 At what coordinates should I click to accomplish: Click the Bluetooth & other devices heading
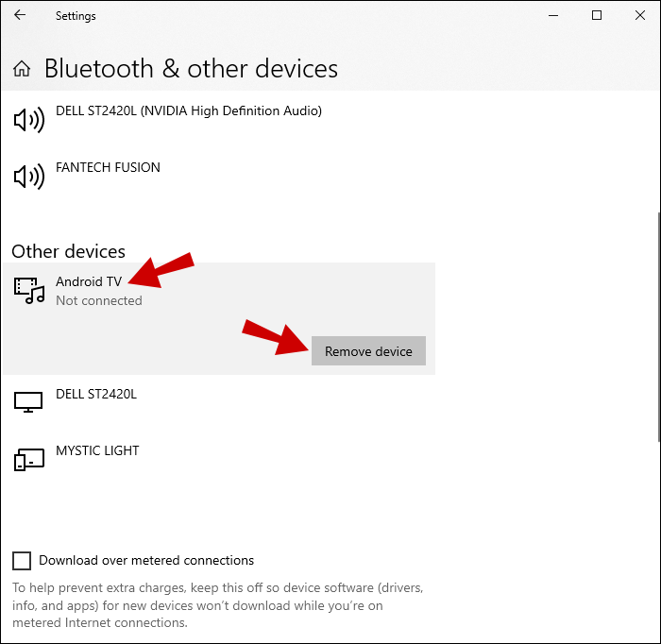click(x=191, y=69)
